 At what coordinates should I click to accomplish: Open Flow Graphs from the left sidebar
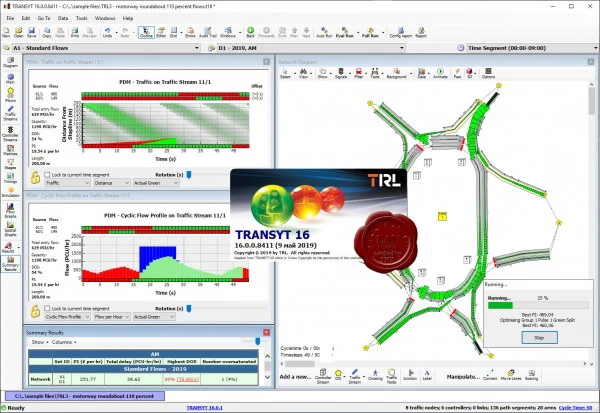10,211
